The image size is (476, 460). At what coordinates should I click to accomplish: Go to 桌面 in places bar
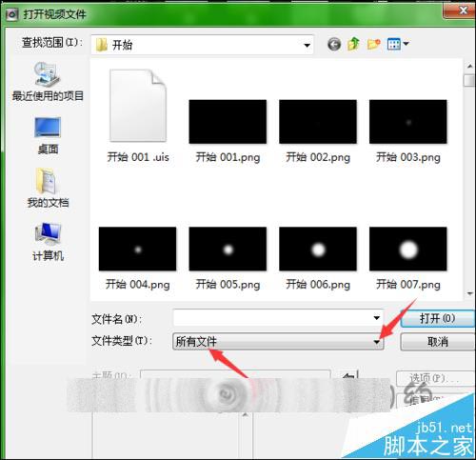point(48,136)
